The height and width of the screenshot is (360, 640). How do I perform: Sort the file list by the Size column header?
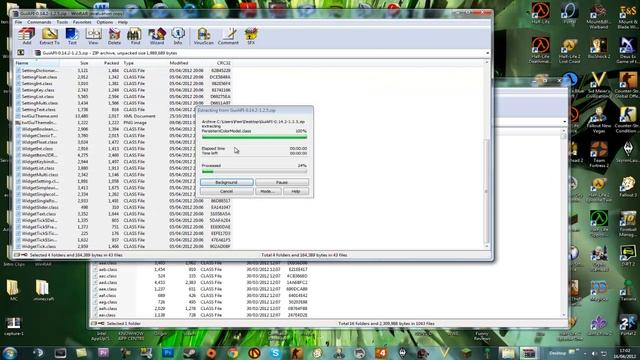coord(75,63)
